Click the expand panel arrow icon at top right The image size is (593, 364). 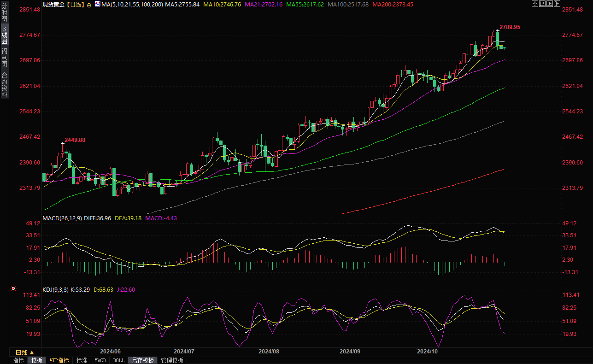(x=558, y=4)
